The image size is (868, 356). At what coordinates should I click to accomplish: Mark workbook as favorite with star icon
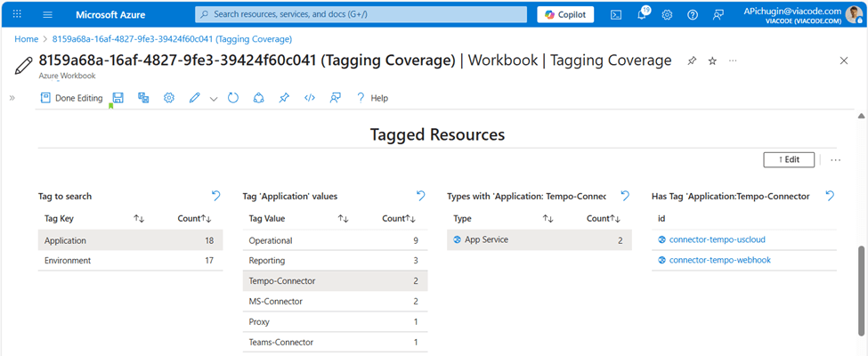(x=712, y=61)
